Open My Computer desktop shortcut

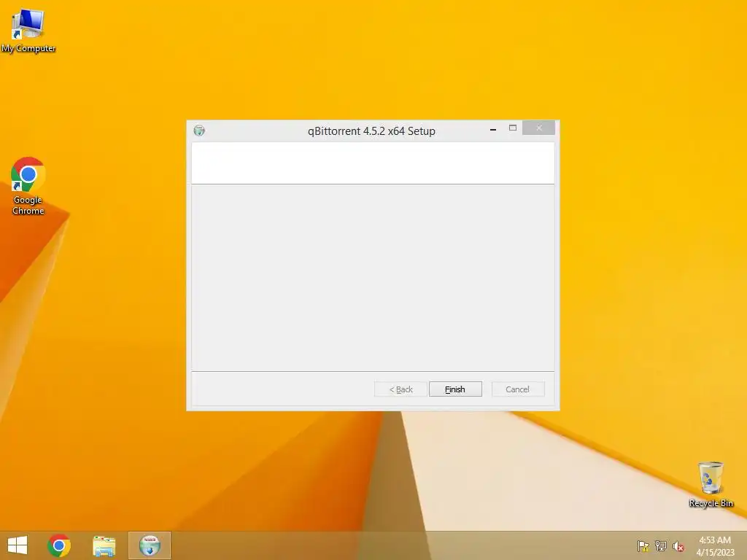pyautogui.click(x=28, y=31)
